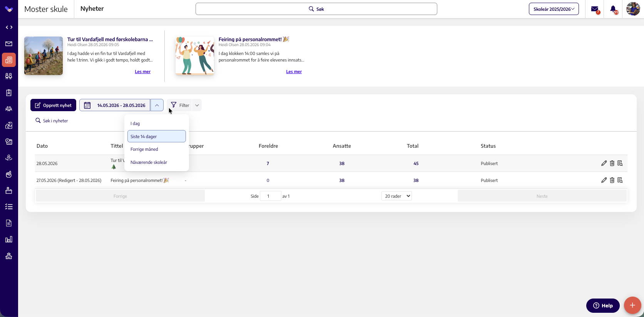Expand the sidebar with the arrows icon

point(9,27)
